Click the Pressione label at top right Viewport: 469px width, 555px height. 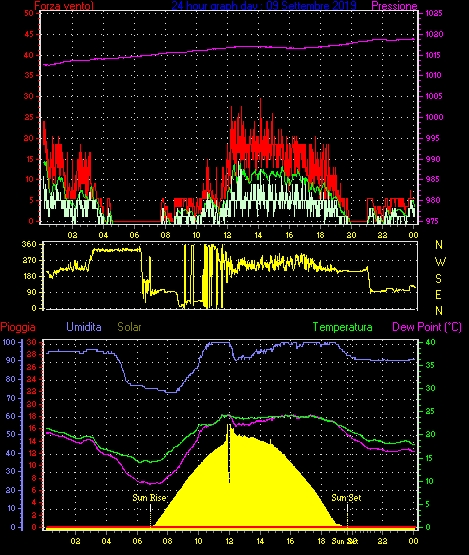pyautogui.click(x=394, y=6)
